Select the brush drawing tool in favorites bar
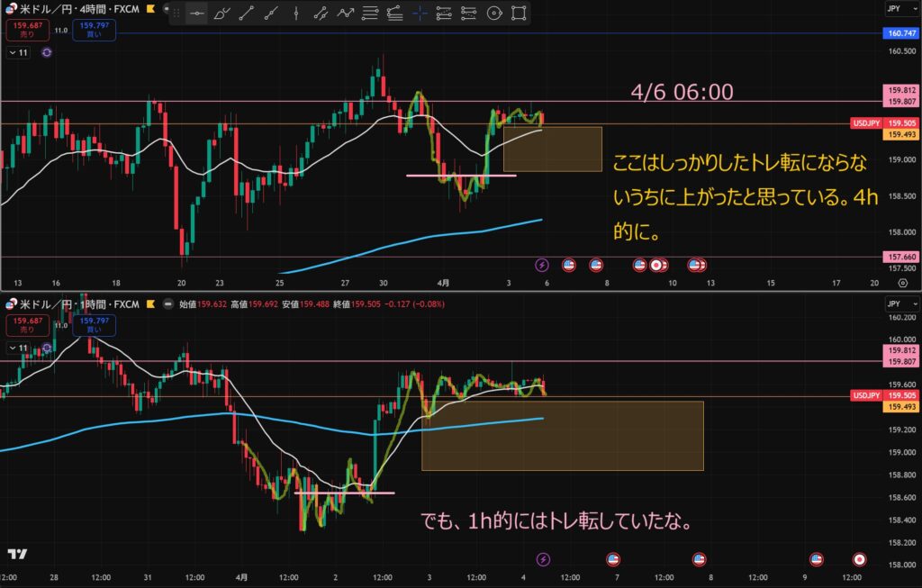This screenshot has height=588, width=922. (x=221, y=14)
